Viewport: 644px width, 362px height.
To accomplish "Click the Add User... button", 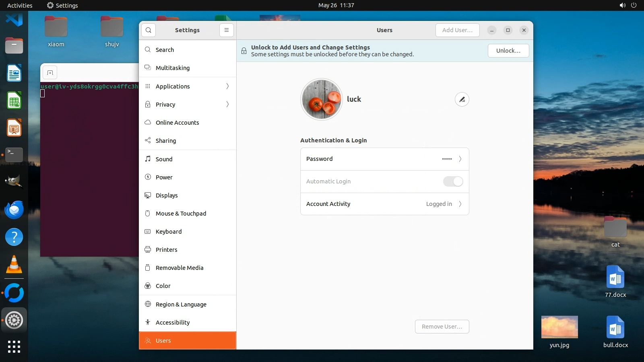I will (x=457, y=30).
